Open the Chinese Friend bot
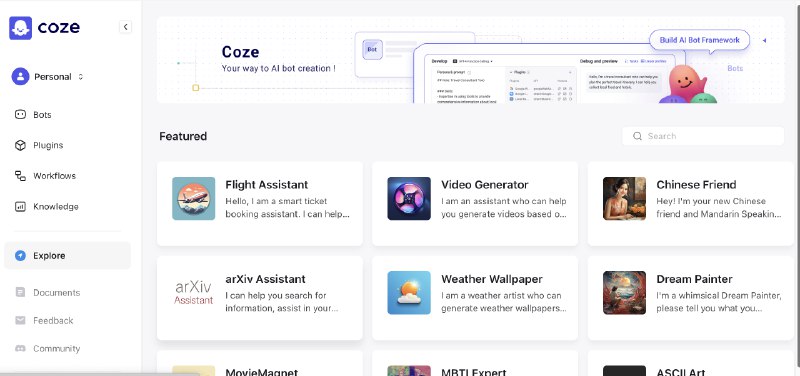The width and height of the screenshot is (800, 376). [691, 204]
